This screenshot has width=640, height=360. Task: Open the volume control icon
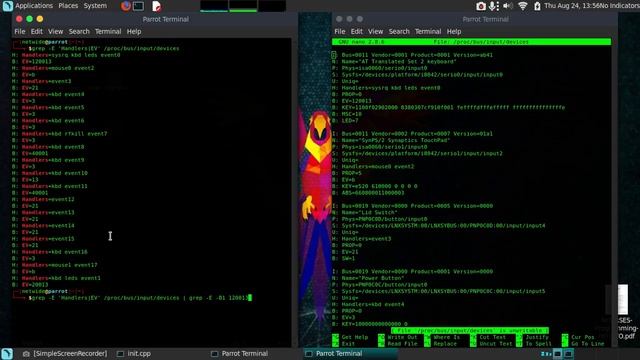point(508,6)
